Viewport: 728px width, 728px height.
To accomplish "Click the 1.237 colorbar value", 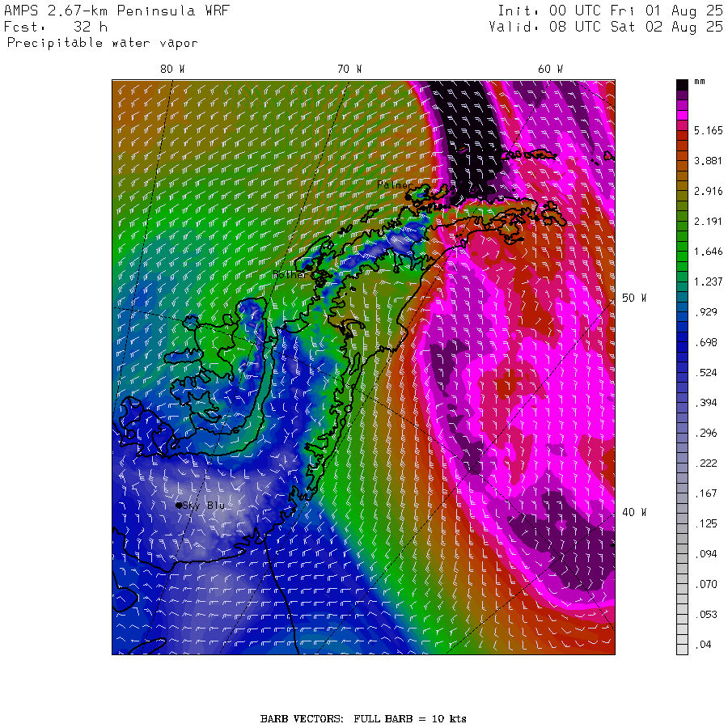I will point(708,281).
